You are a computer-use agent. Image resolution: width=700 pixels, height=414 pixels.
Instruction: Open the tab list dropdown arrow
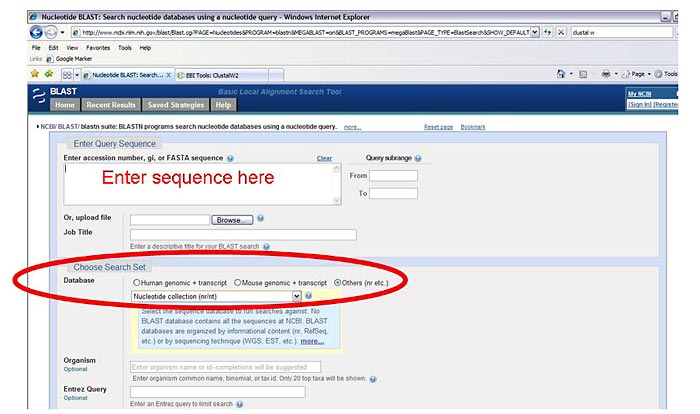point(77,75)
